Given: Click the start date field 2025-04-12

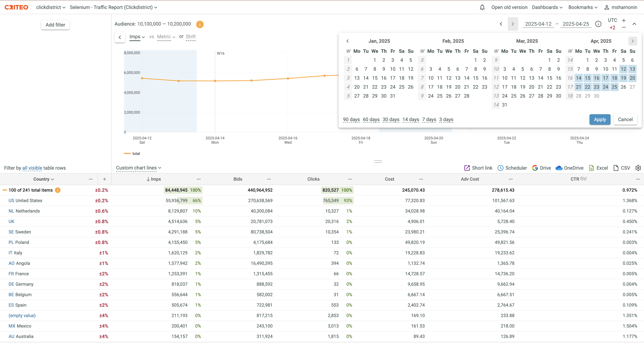Looking at the screenshot, I should 538,24.
